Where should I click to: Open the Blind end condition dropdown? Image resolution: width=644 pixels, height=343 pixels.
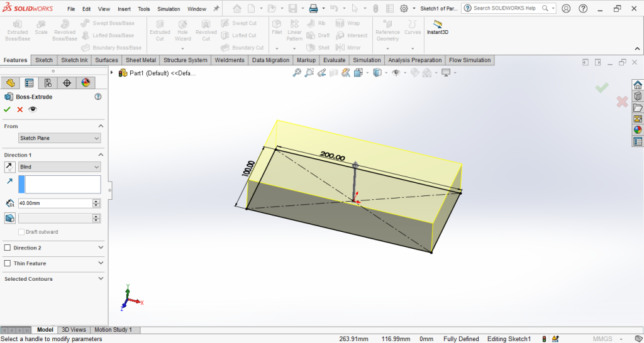click(60, 167)
